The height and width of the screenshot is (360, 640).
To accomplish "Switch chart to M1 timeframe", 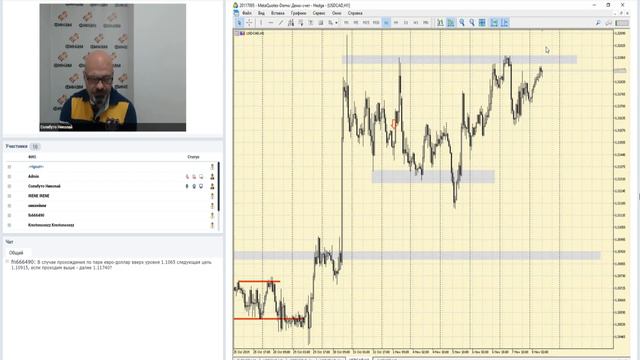I will (x=346, y=22).
